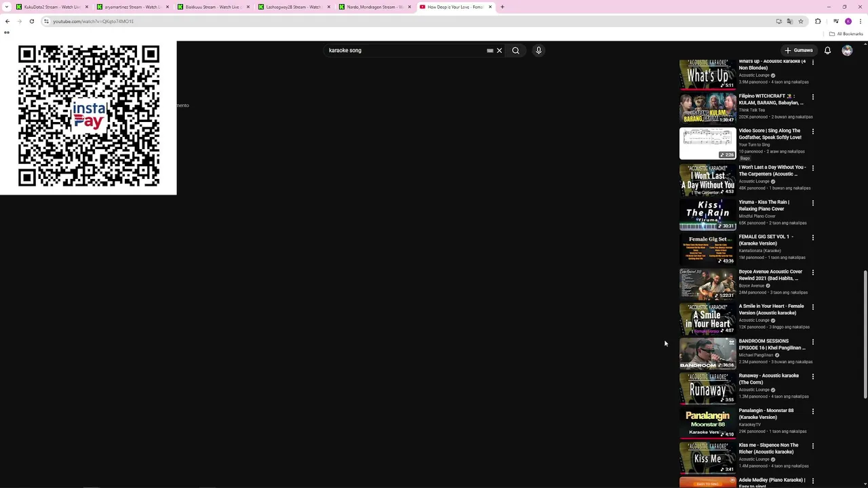
Task: Play Panalangin Moonstar 88 thumbnail
Action: coord(707,423)
